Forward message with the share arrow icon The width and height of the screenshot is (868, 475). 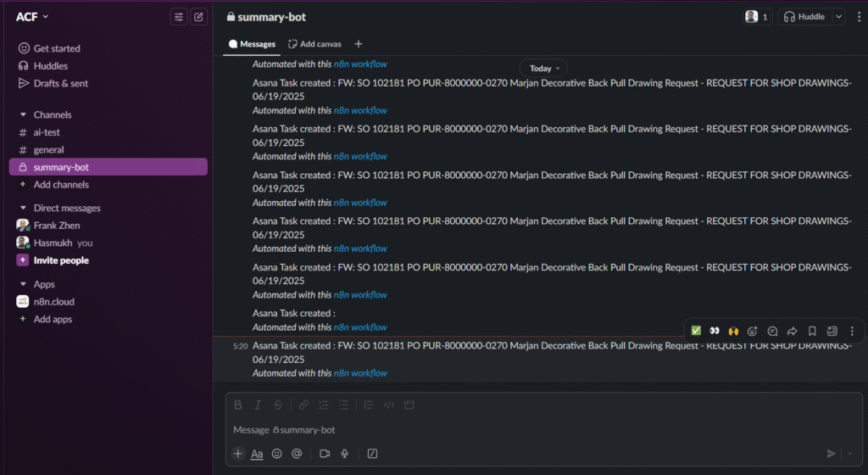tap(793, 331)
